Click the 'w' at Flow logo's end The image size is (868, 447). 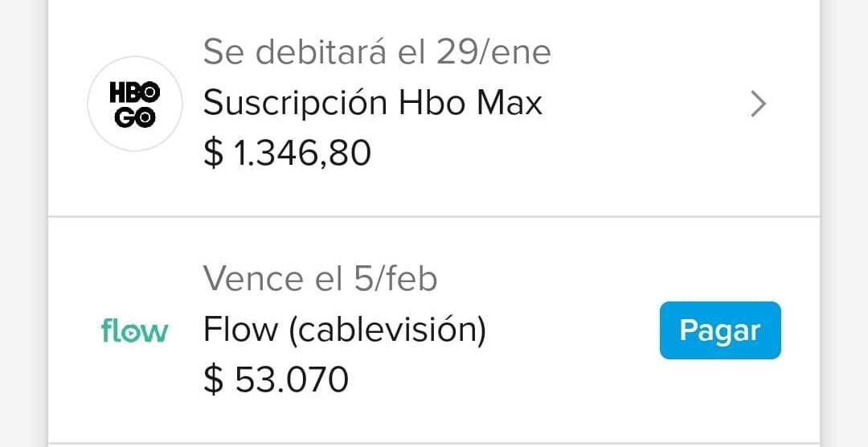click(157, 332)
